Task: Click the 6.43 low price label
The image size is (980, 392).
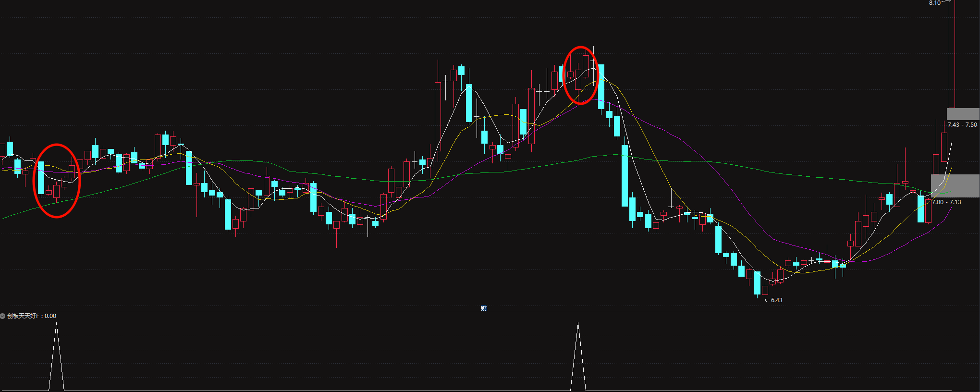Action: pyautogui.click(x=776, y=300)
